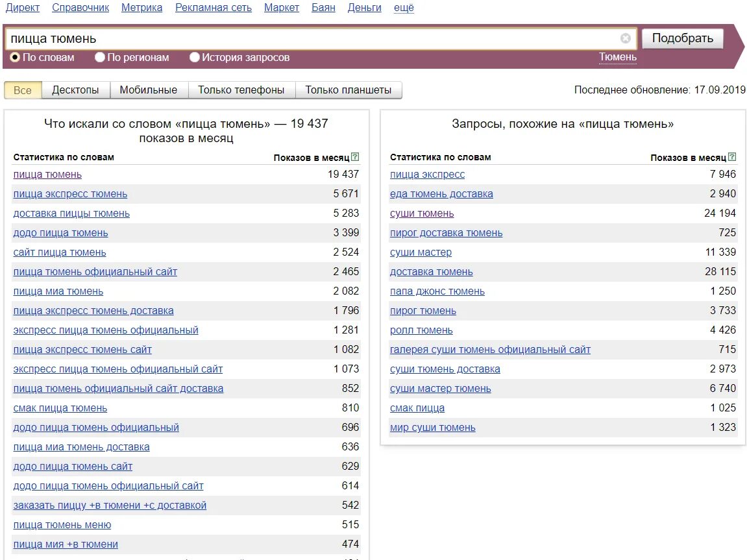Open the 'пицца экспресс тюмень' query
Screen dimensions: 747x560
point(70,194)
